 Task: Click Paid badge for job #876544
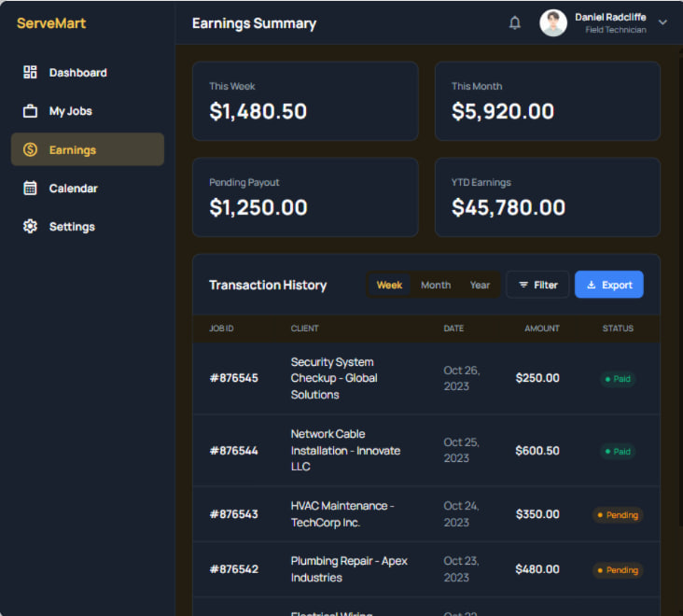618,452
